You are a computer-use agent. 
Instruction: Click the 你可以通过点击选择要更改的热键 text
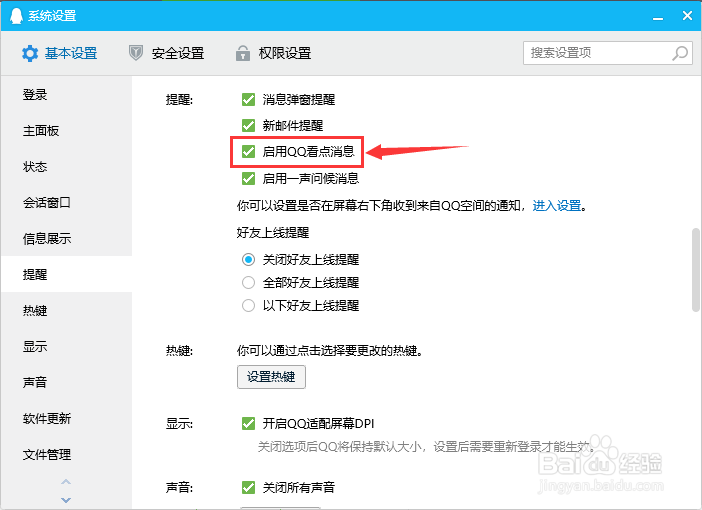[330, 351]
